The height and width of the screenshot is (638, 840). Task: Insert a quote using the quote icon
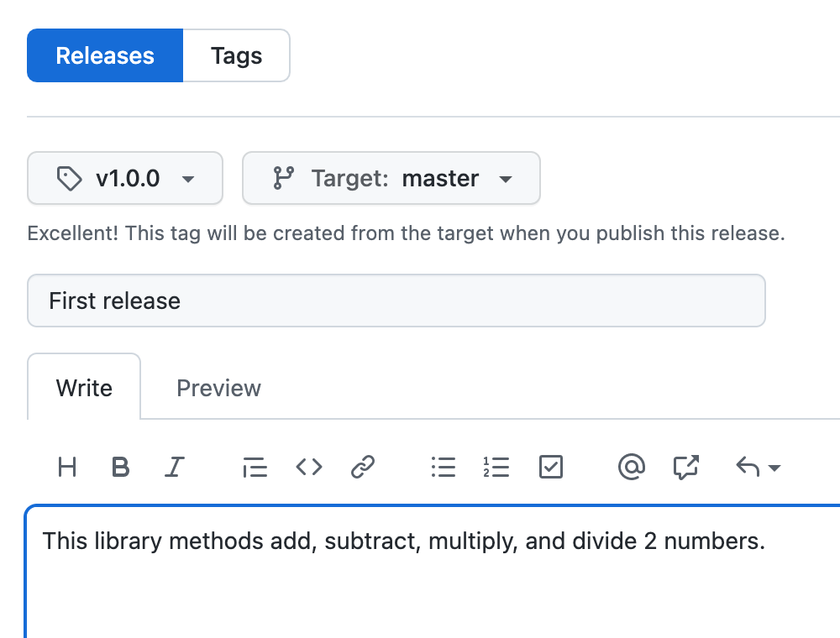(x=255, y=468)
